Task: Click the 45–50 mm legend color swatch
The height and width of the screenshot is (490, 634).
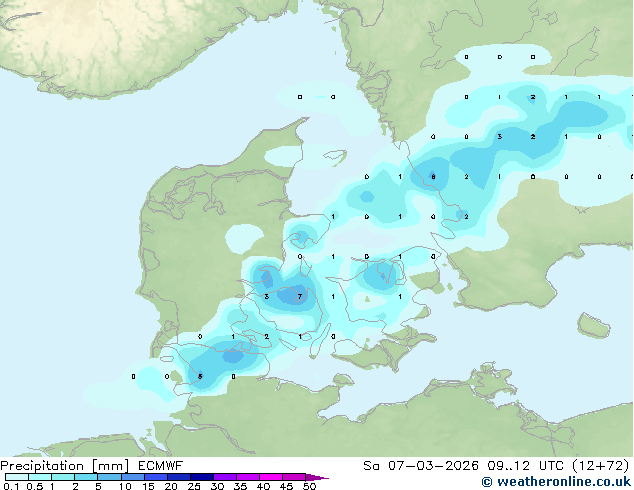Action: point(294,477)
